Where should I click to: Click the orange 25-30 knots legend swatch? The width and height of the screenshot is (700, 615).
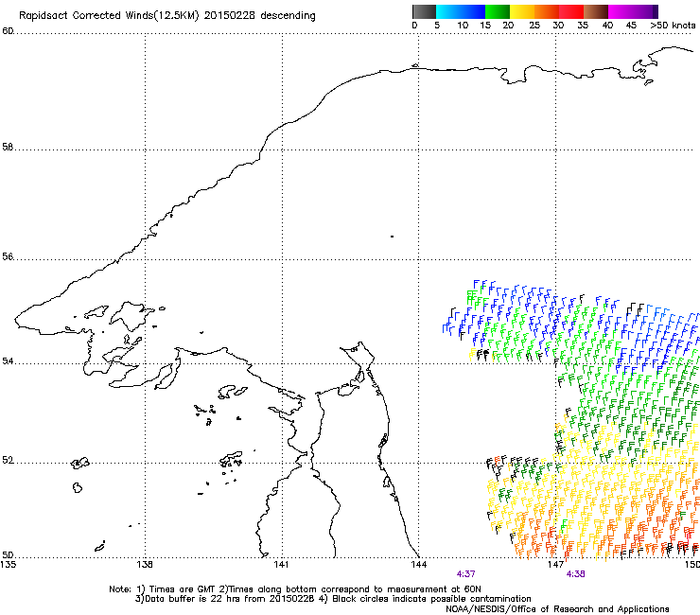(x=547, y=11)
